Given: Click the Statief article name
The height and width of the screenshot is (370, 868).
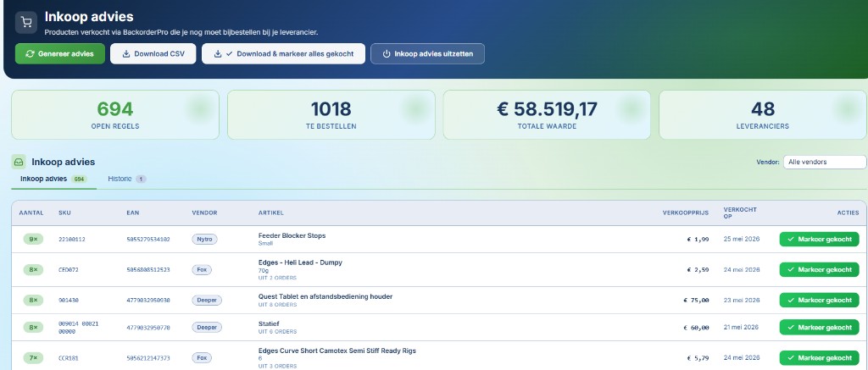Looking at the screenshot, I should [x=269, y=323].
